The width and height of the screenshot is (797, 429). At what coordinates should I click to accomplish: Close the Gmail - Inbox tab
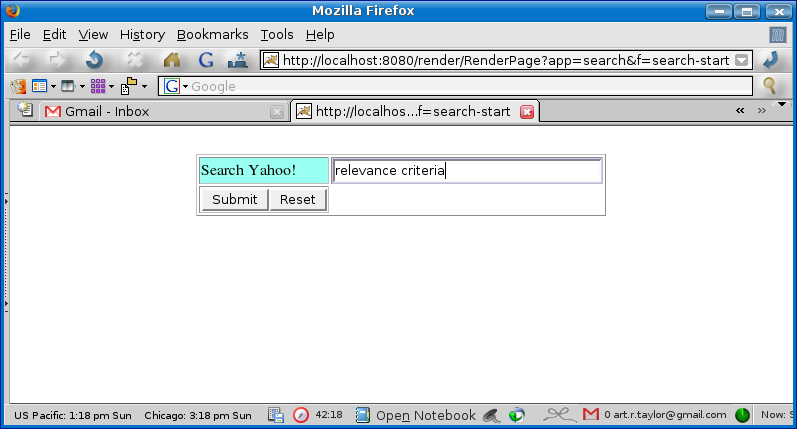(277, 112)
